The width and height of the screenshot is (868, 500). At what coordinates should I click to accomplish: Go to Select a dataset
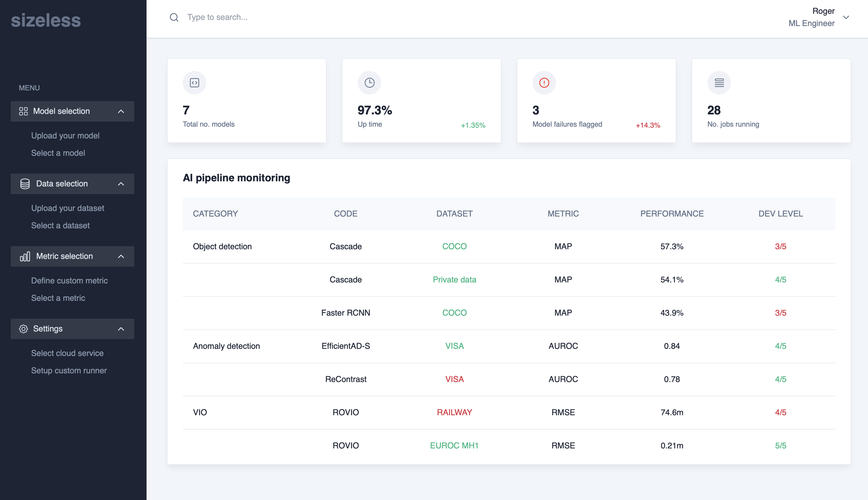[x=61, y=226]
